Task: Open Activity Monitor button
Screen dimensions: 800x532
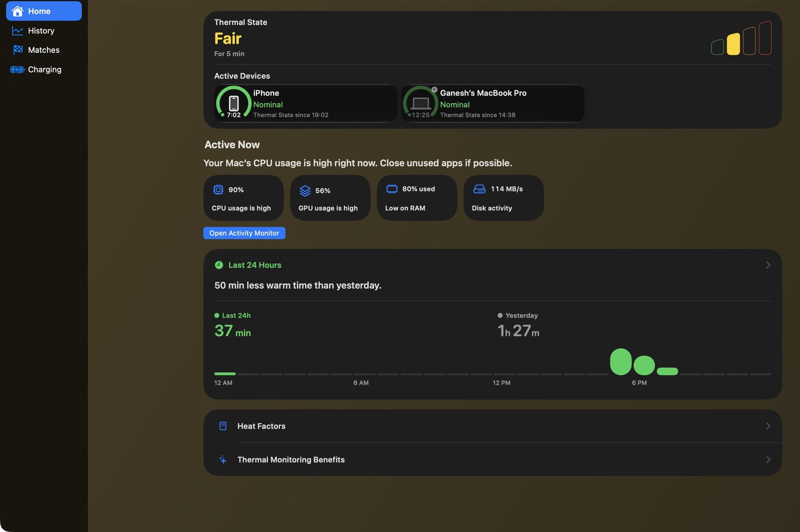Action: point(244,233)
